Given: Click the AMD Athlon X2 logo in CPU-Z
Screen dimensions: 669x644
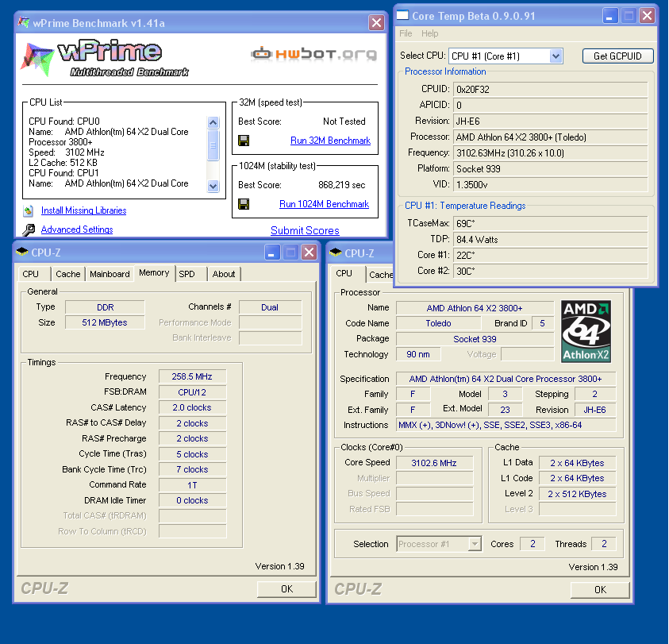Looking at the screenshot, I should (x=586, y=331).
